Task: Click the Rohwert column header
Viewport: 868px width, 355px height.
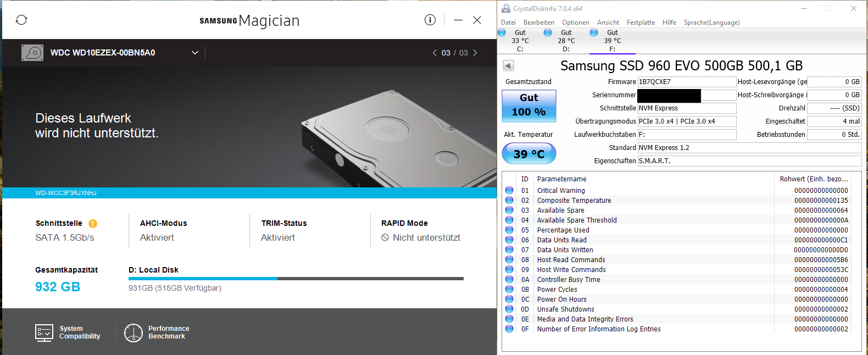Action: [814, 179]
